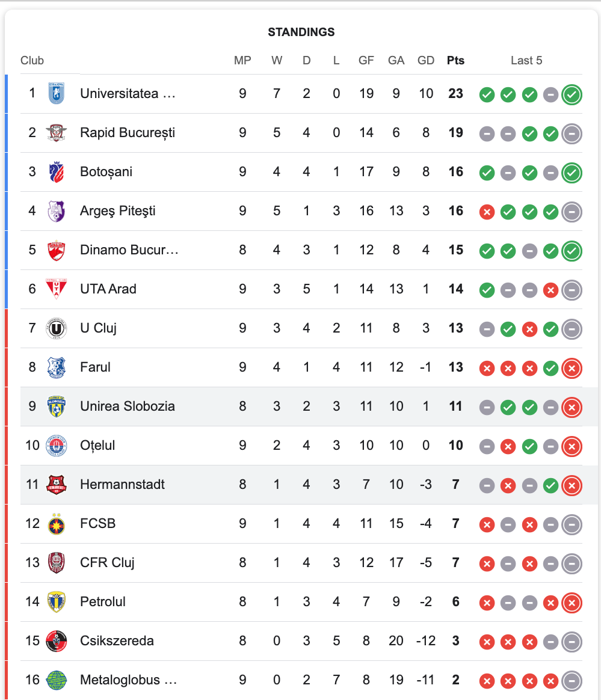Click Rapid București's latest draw indicator
The width and height of the screenshot is (601, 700).
point(572,134)
